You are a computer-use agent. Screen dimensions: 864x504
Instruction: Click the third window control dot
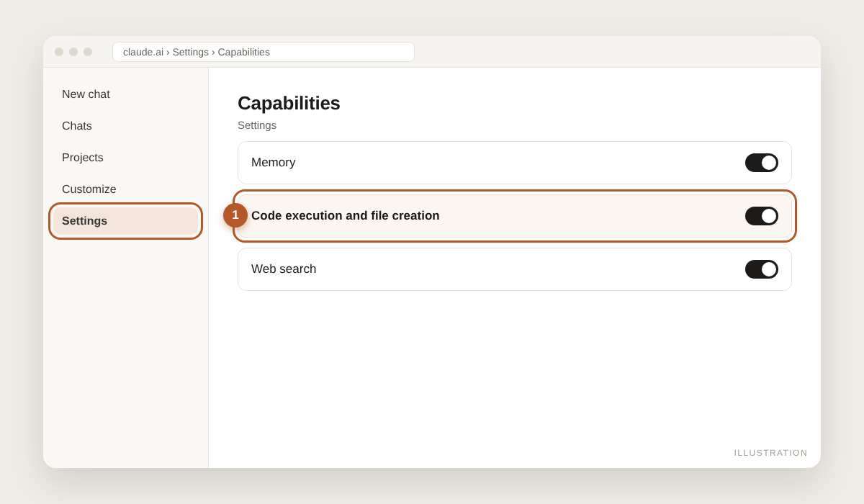coord(88,52)
